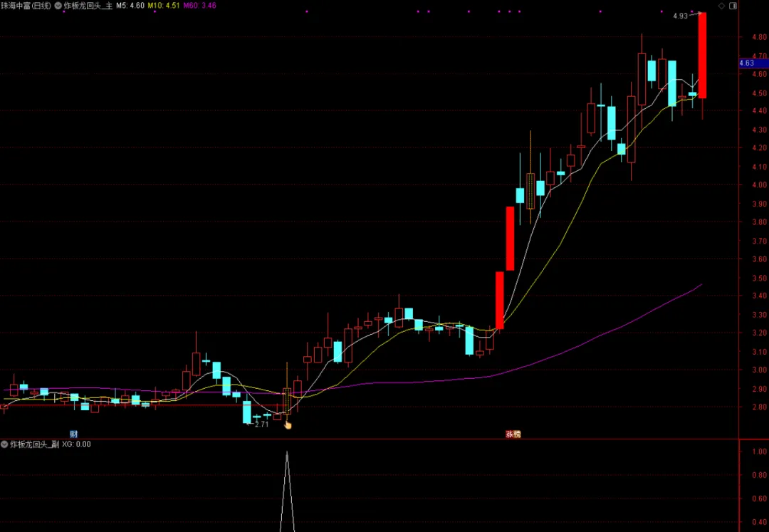
Task: Click the highlighted 4.63 price tag
Action: [x=753, y=63]
